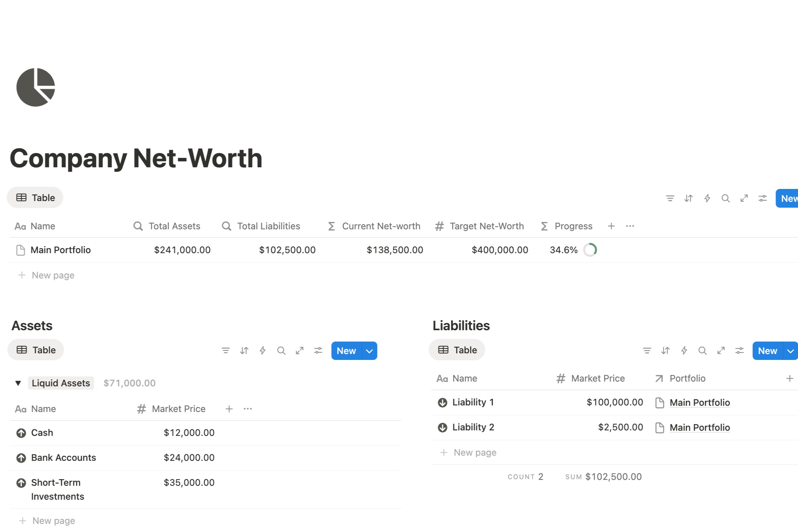Open the more options menu after Progress
The height and width of the screenshot is (532, 798).
pyautogui.click(x=630, y=226)
